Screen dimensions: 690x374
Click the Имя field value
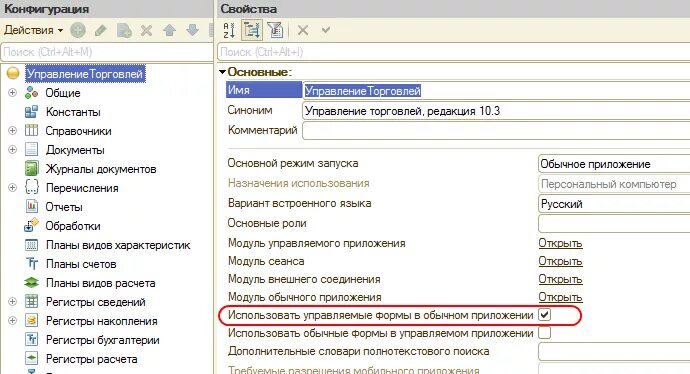[496, 91]
